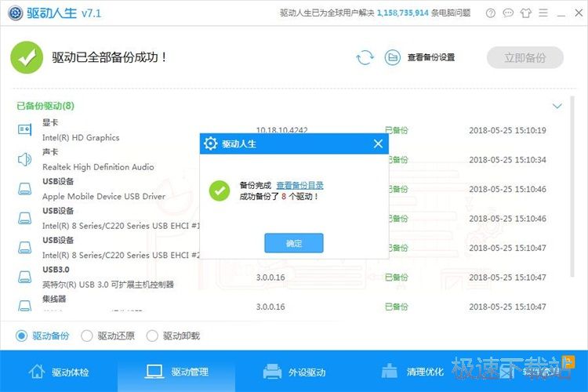Select the 驱动还原 radio button
Viewport: 588px width, 392px height.
[87, 336]
